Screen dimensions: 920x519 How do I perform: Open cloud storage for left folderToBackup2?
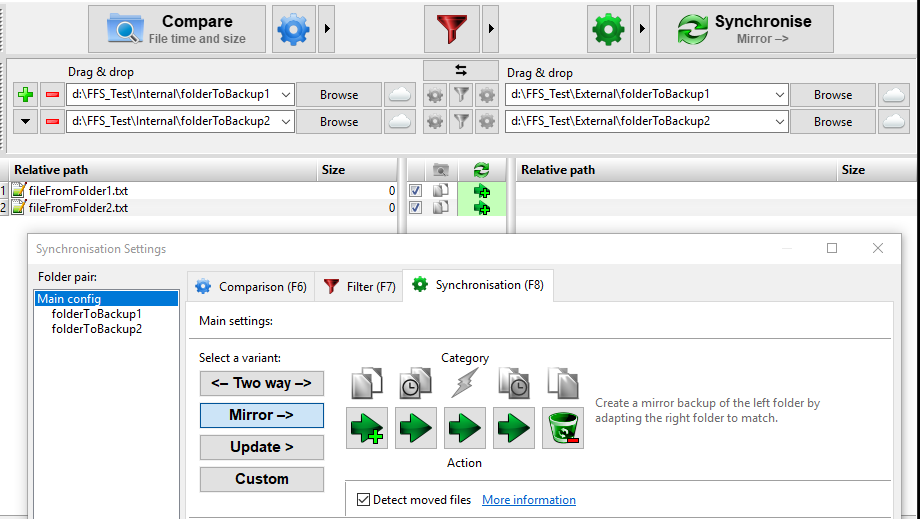pos(400,121)
